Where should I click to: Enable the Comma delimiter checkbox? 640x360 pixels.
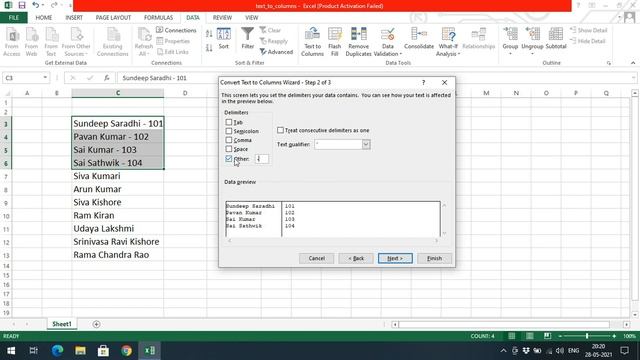pyautogui.click(x=229, y=140)
